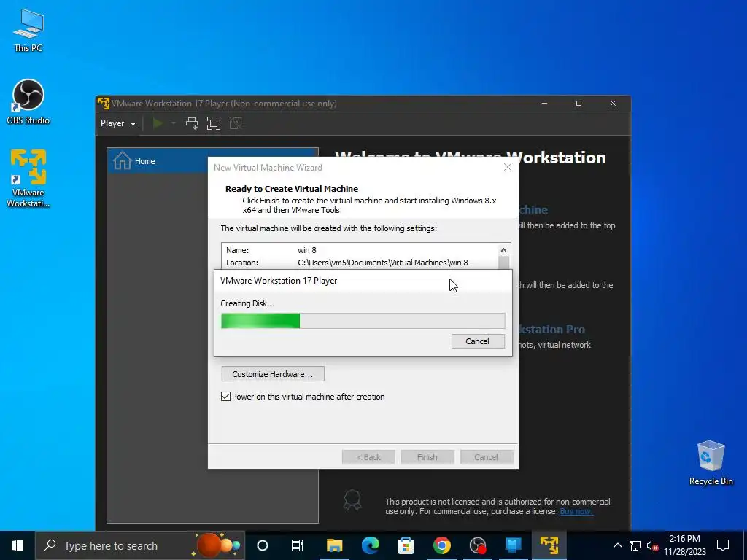Viewport: 747px width, 560px height.
Task: Open File Explorer from taskbar
Action: [x=334, y=545]
